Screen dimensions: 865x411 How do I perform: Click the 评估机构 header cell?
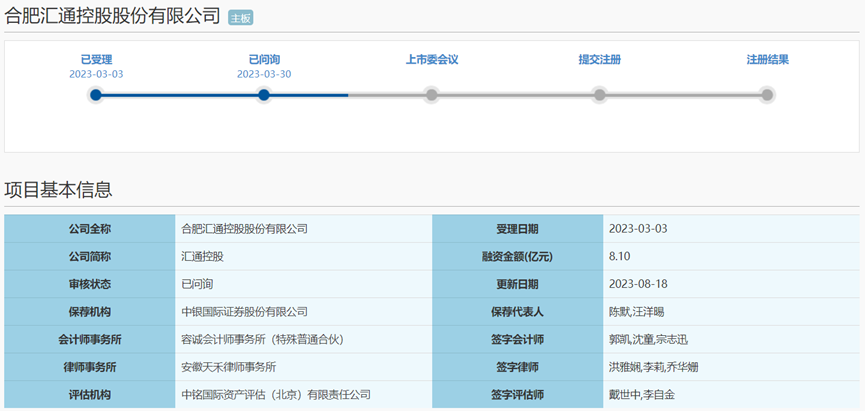[x=90, y=394]
